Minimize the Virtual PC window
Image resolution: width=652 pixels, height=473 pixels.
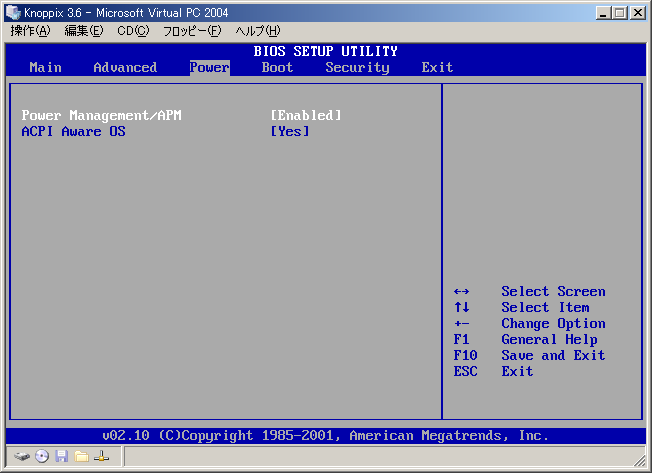(604, 12)
